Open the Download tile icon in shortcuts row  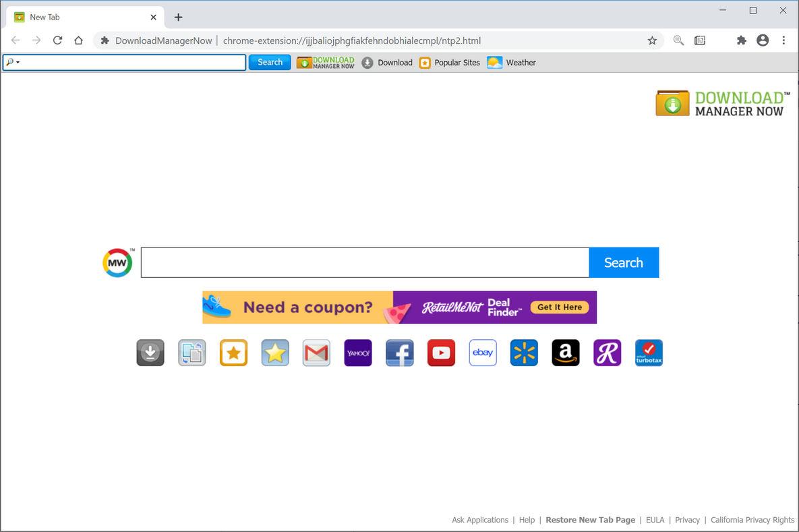150,353
